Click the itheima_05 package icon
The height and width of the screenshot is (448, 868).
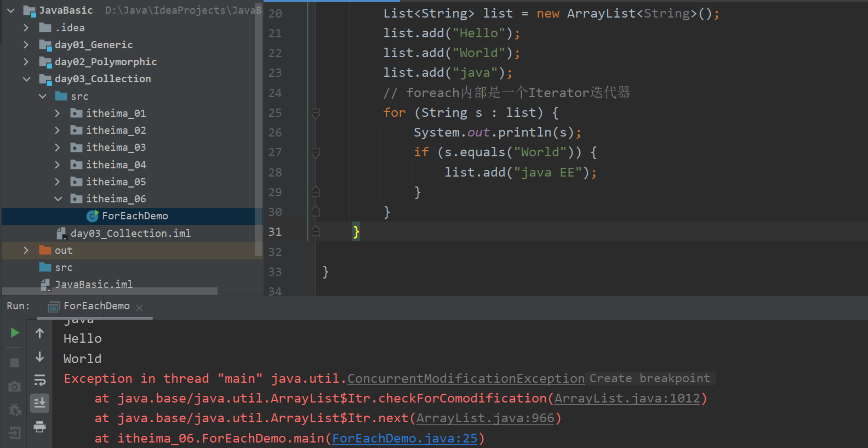[76, 182]
